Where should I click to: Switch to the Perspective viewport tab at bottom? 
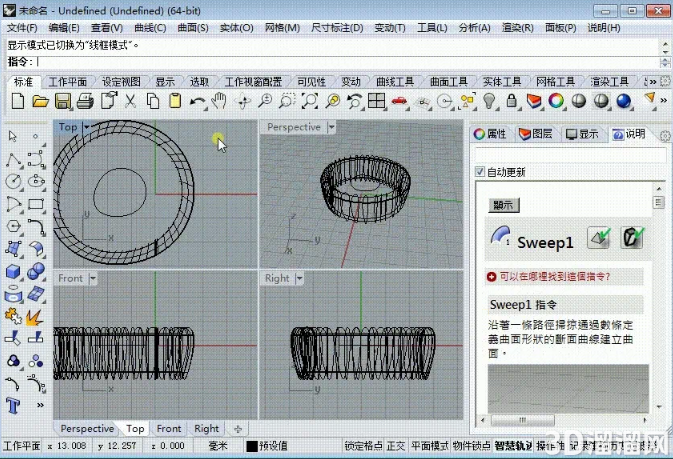click(x=87, y=429)
